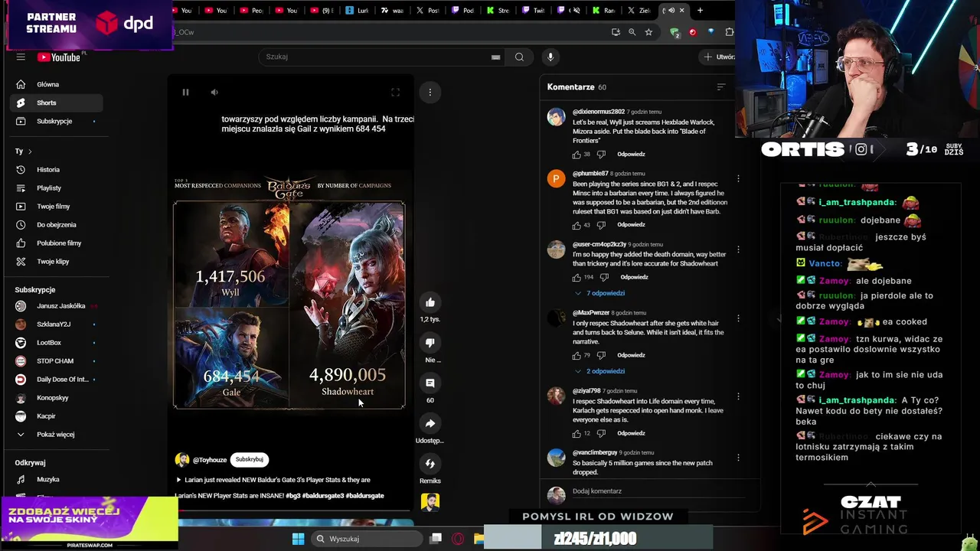
Task: Go to Główna in the sidebar
Action: 57,84
